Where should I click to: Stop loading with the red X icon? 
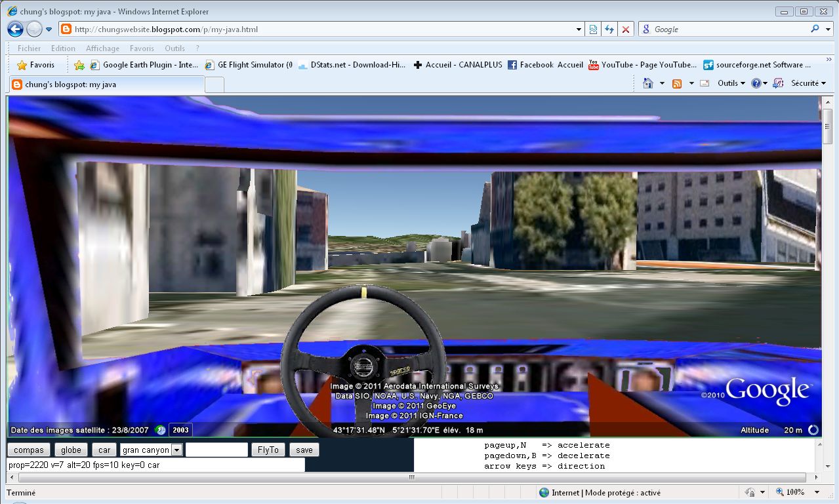coord(626,29)
